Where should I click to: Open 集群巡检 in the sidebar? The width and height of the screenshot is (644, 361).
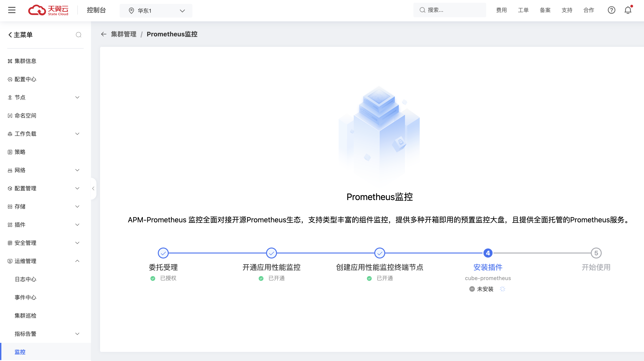pyautogui.click(x=25, y=316)
